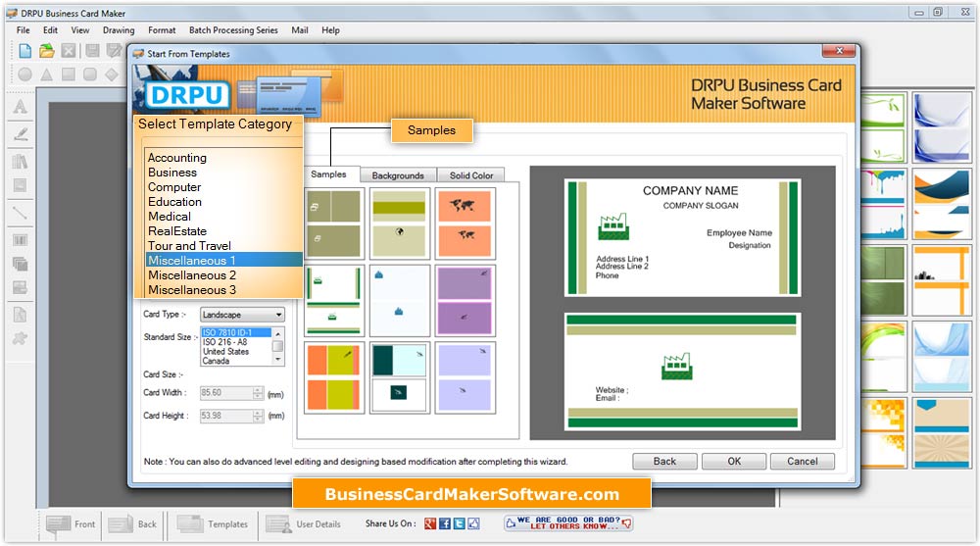Click the Card Width input field
The width and height of the screenshot is (980, 546).
(x=226, y=393)
